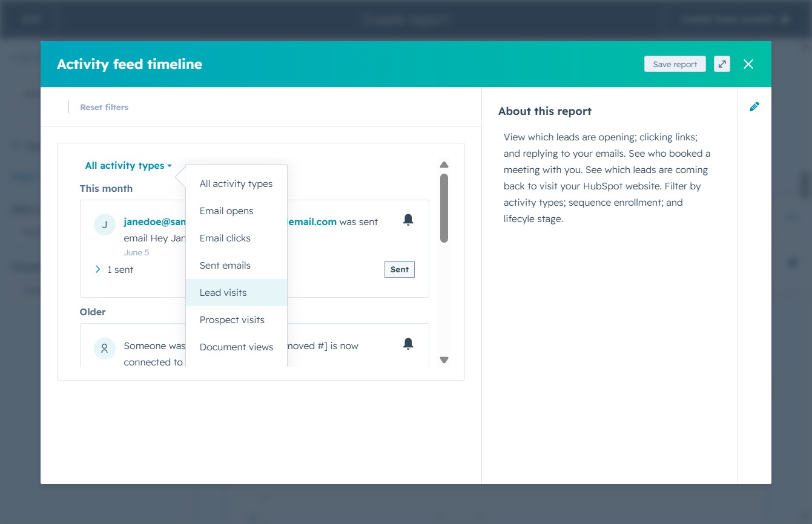
Task: Click the activity feed scrollbar thumb
Action: [x=444, y=208]
